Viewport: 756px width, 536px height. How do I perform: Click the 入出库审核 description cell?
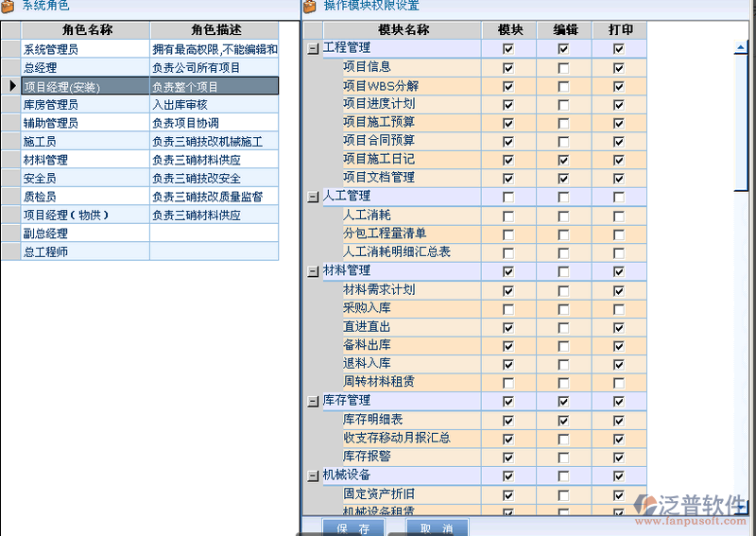click(x=215, y=105)
